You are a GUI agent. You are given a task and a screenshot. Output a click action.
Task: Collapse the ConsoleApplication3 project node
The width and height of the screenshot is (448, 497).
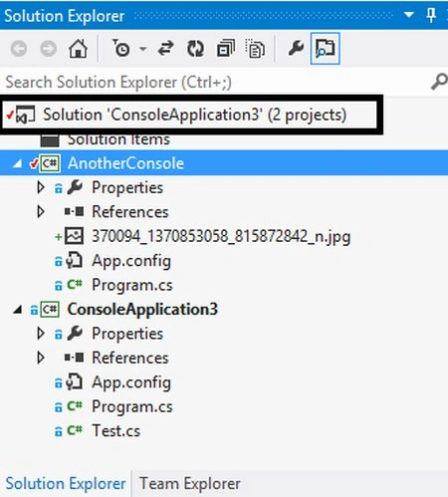(17, 310)
